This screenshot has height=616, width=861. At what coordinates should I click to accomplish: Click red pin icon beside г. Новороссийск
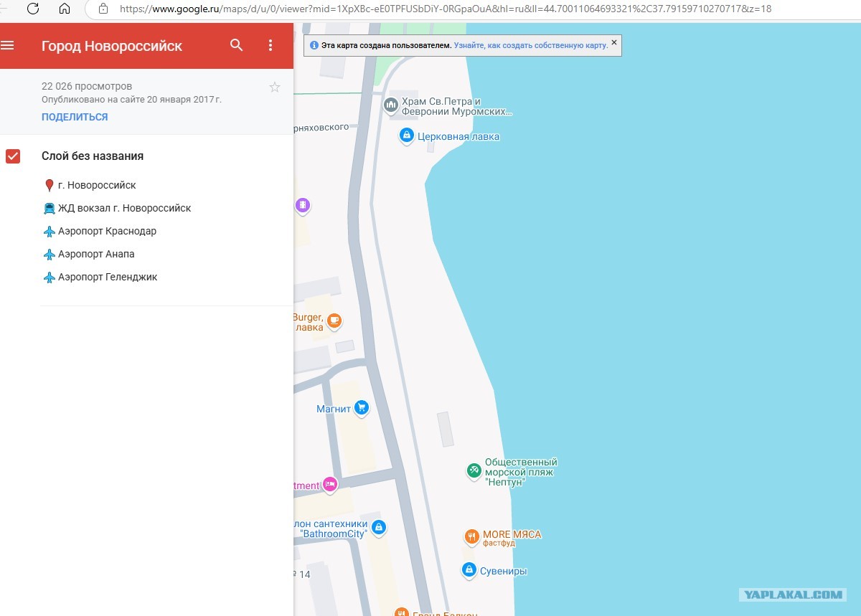coord(49,186)
